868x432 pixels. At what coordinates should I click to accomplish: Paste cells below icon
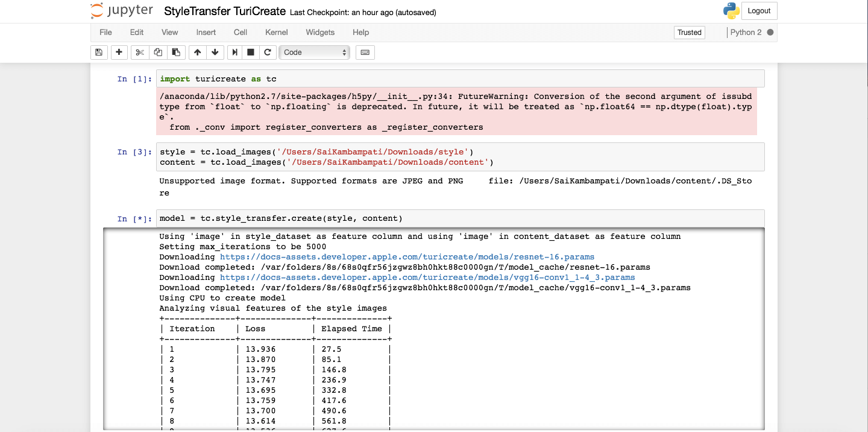pos(176,52)
